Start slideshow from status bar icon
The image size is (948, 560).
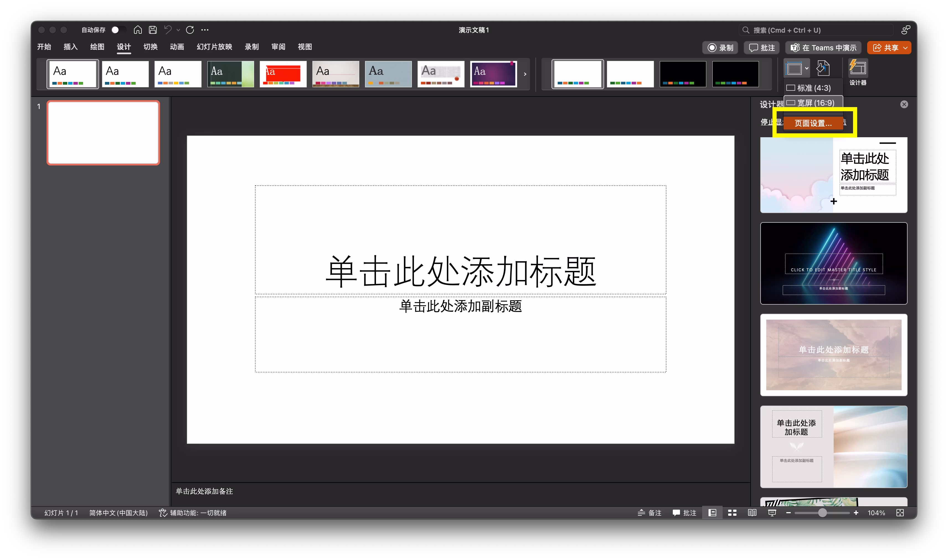[772, 513]
